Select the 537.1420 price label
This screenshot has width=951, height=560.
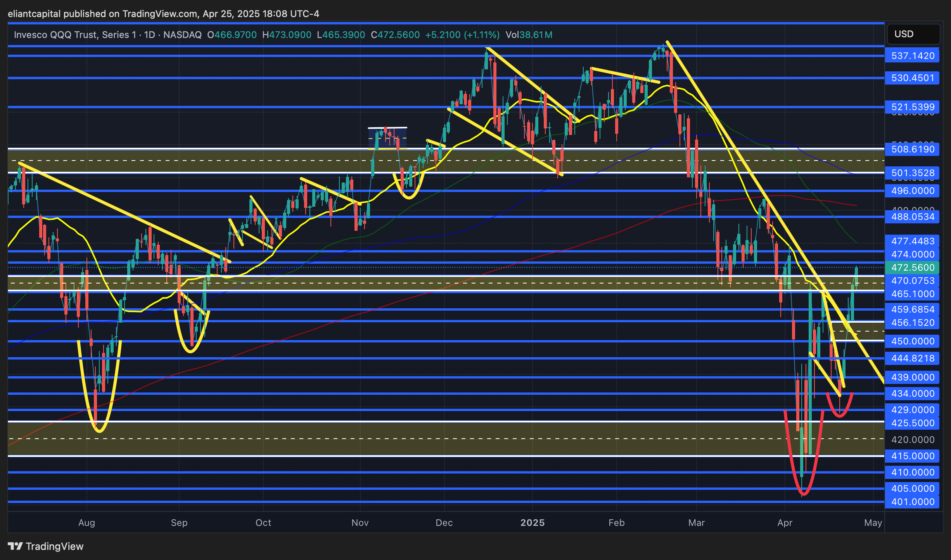[912, 56]
